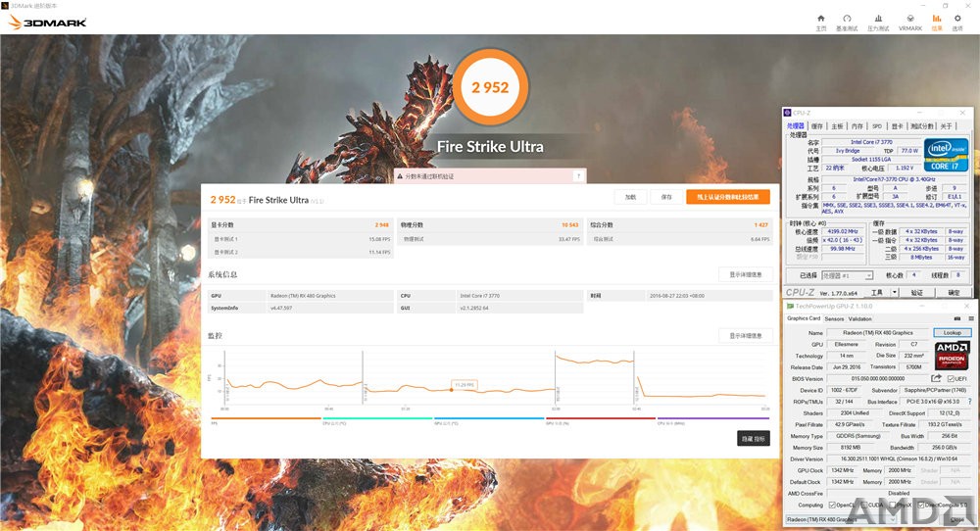Screen dimensions: 980x531
Task: Click the AMD Radeon logo in GPU-Z
Action: pos(952,355)
